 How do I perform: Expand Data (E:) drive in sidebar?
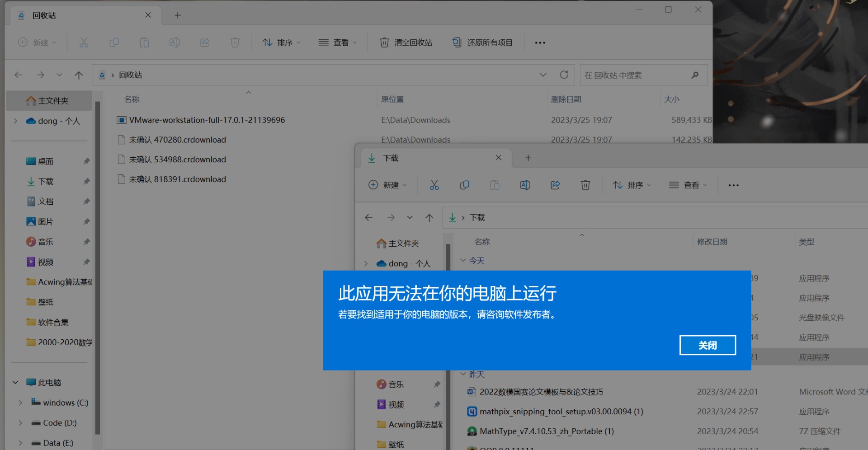(x=20, y=443)
